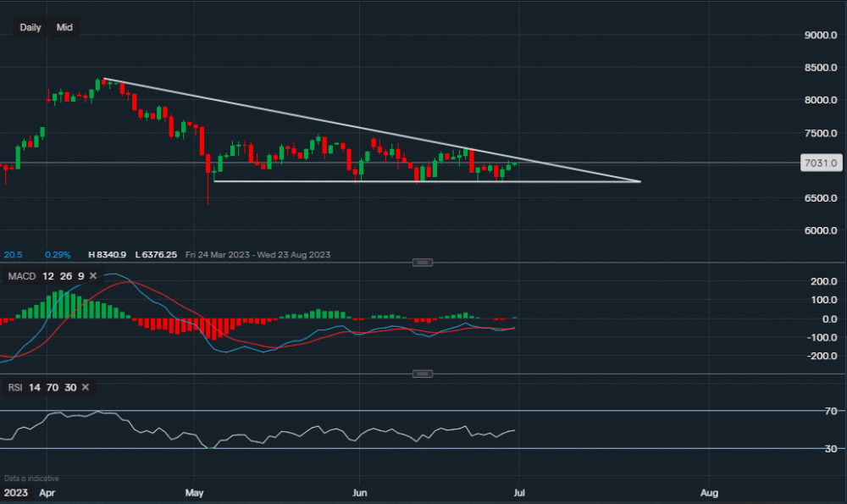Click the date range text below chart
847x504 pixels.
(x=273, y=254)
